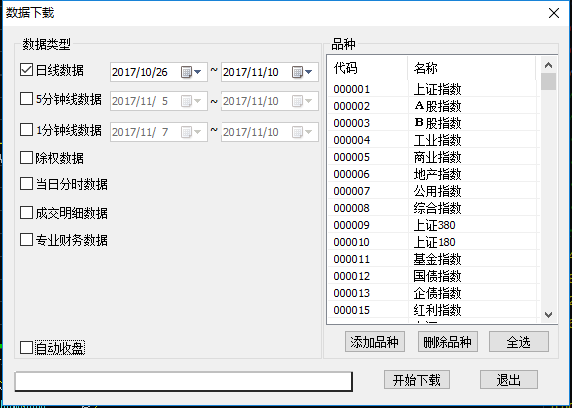Tick the 除权数据 option
Image resolution: width=572 pixels, height=408 pixels.
point(26,158)
